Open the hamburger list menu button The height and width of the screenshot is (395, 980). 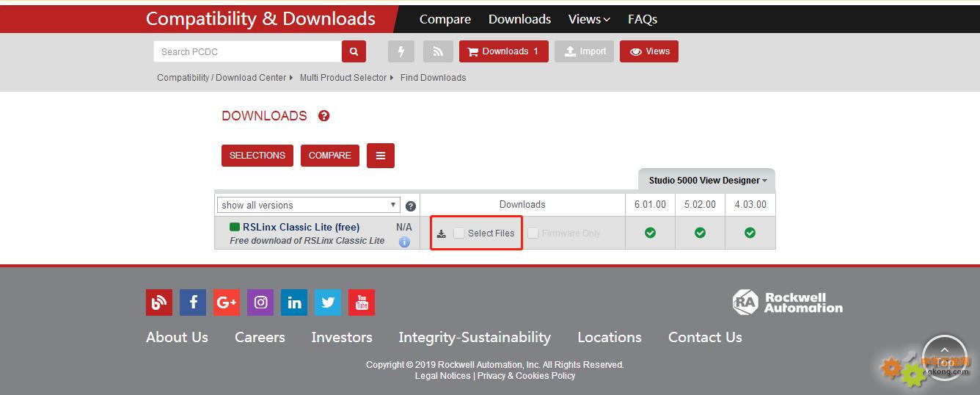click(380, 156)
